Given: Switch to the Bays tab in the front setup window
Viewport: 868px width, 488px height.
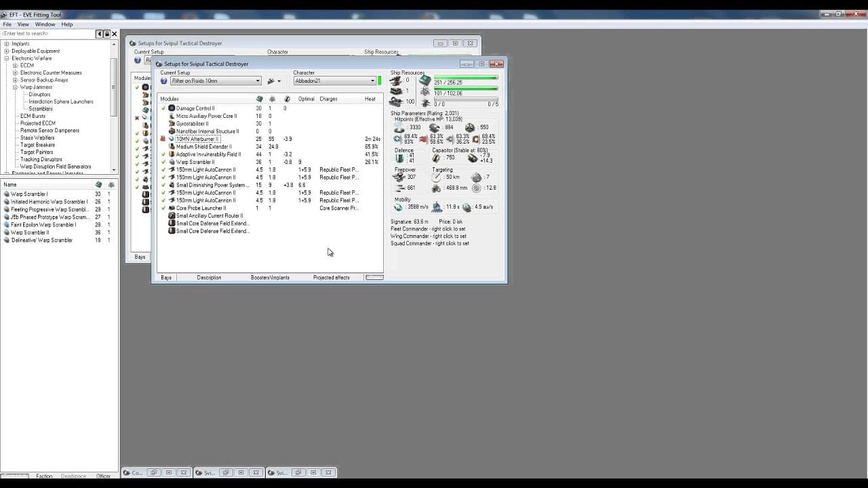Looking at the screenshot, I should click(x=166, y=278).
